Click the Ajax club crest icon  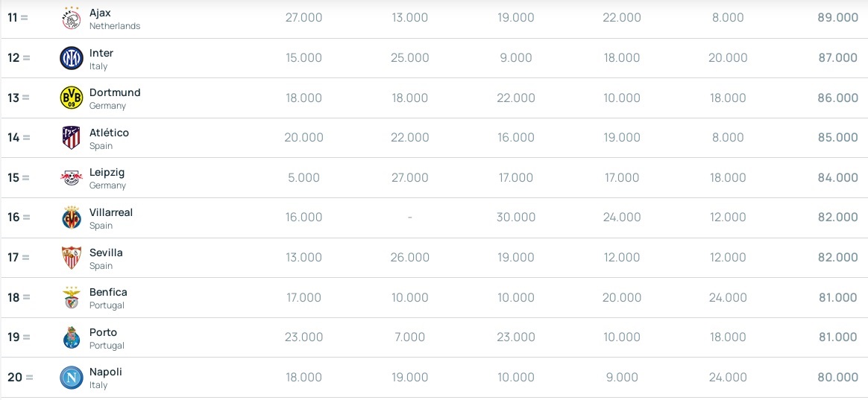[x=72, y=19]
